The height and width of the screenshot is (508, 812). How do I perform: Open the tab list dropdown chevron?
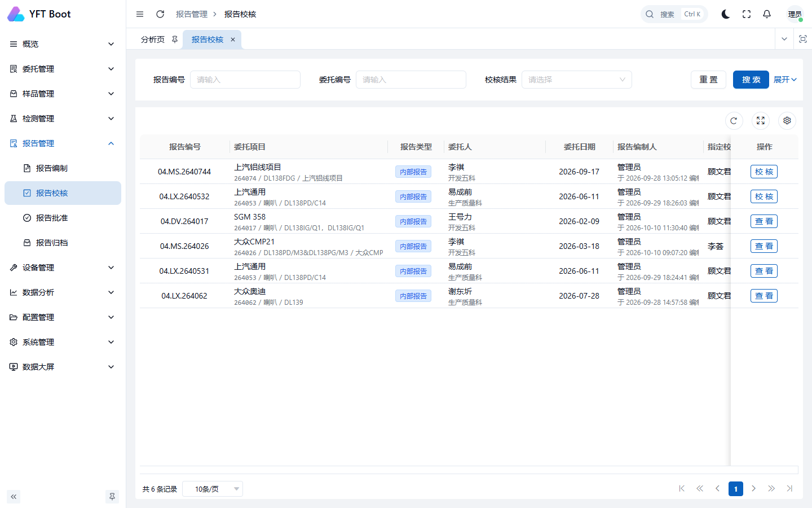click(784, 39)
